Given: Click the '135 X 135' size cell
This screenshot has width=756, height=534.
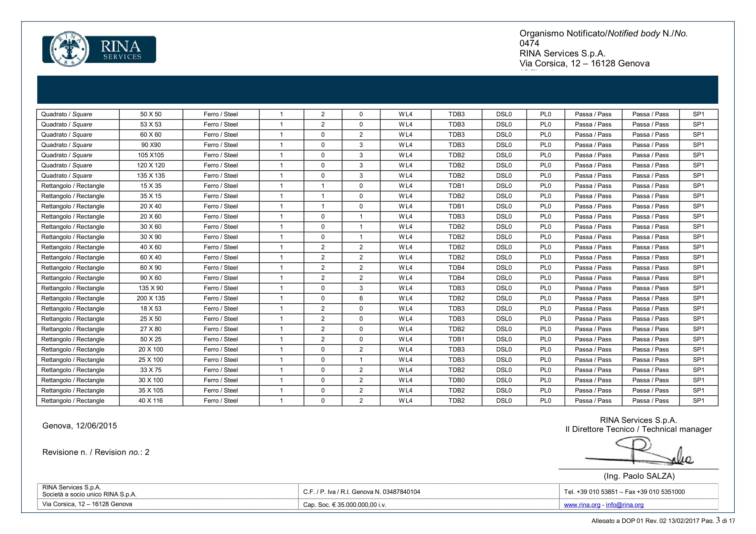Looking at the screenshot, I should (151, 175).
